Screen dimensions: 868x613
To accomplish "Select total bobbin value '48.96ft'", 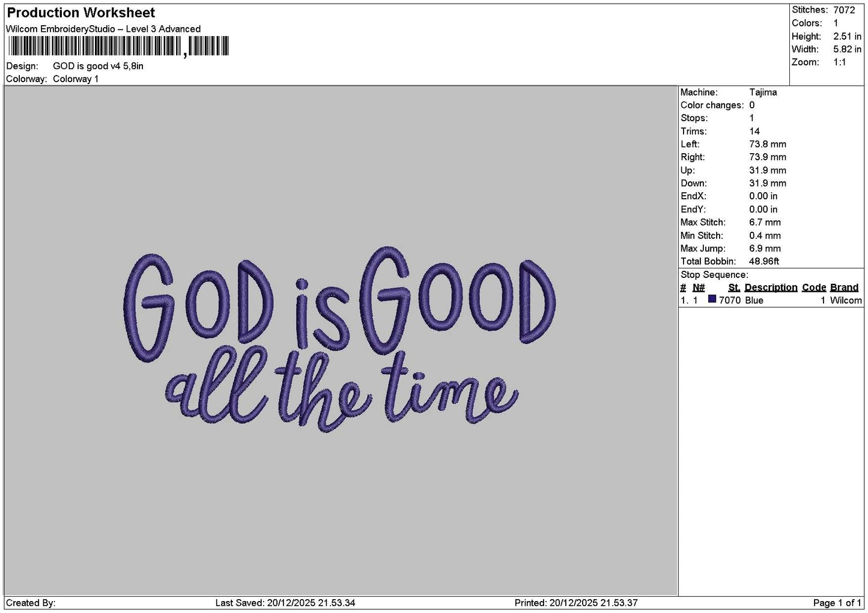I will pyautogui.click(x=764, y=262).
